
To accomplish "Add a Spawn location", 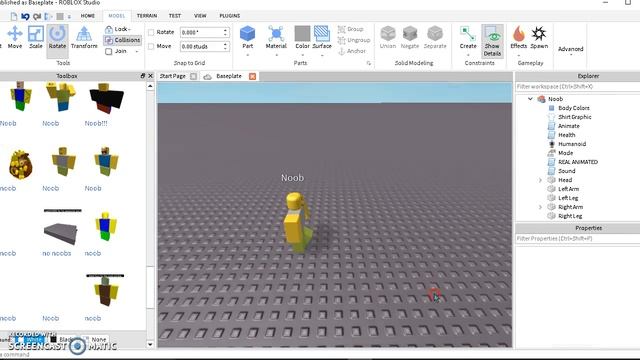I will click(539, 37).
